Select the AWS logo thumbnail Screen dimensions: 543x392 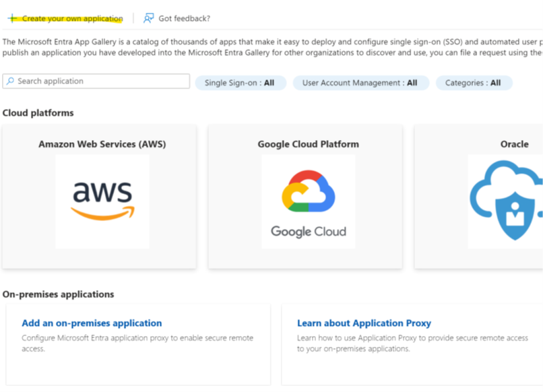point(102,201)
